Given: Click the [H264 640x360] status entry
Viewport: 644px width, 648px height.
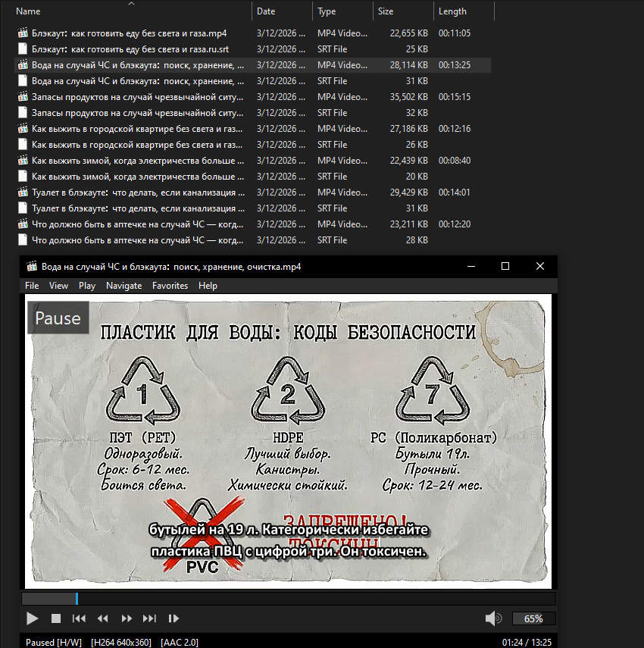Looking at the screenshot, I should tap(121, 642).
